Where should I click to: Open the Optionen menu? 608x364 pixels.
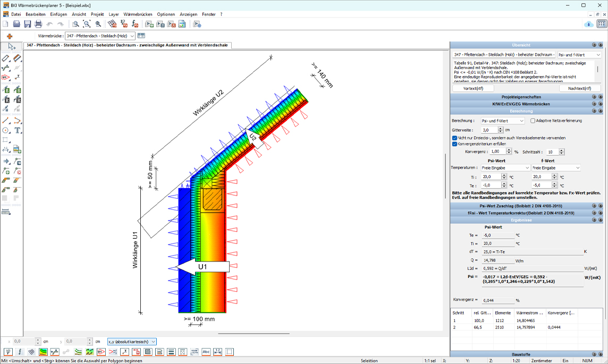(166, 14)
